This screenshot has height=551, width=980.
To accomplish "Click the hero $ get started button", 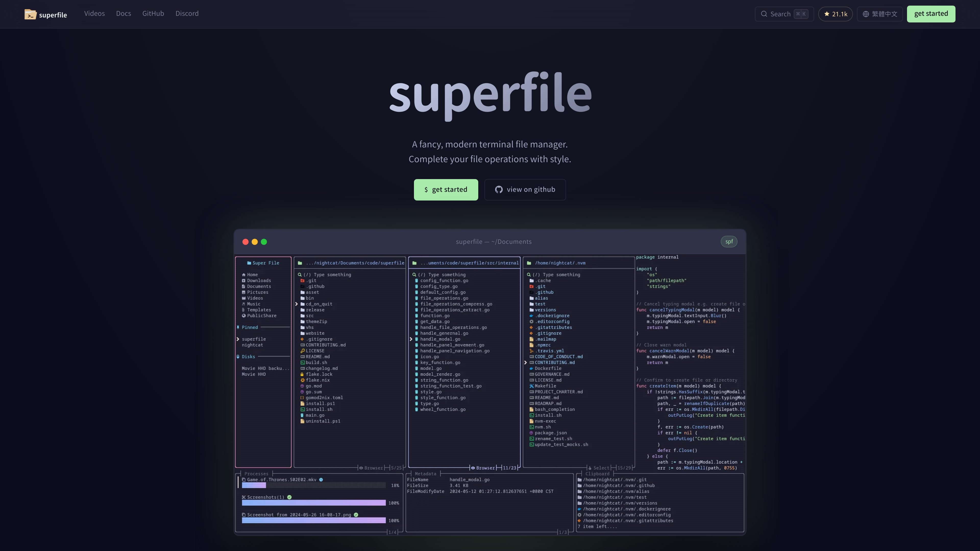I will [x=446, y=190].
